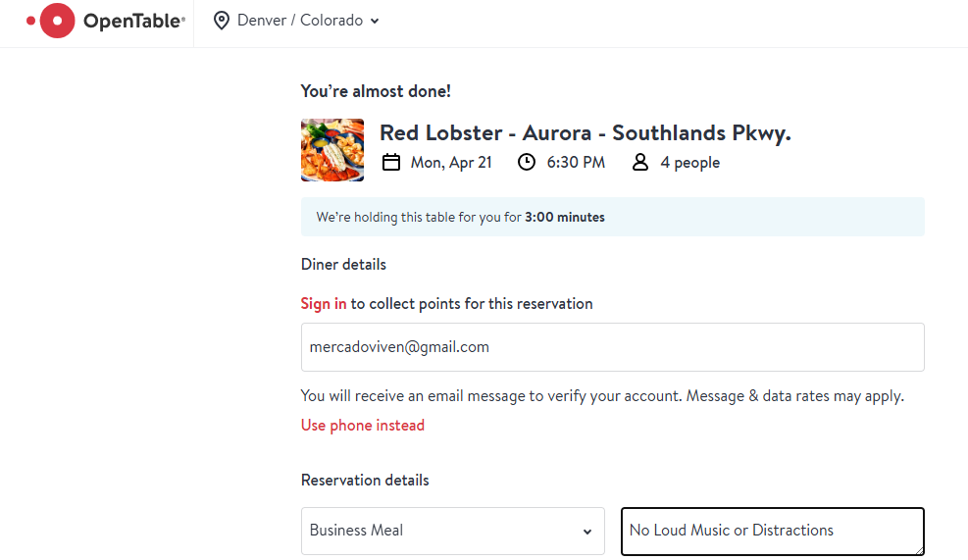Grab the special request box resize handle
968x560 pixels.
click(x=918, y=550)
